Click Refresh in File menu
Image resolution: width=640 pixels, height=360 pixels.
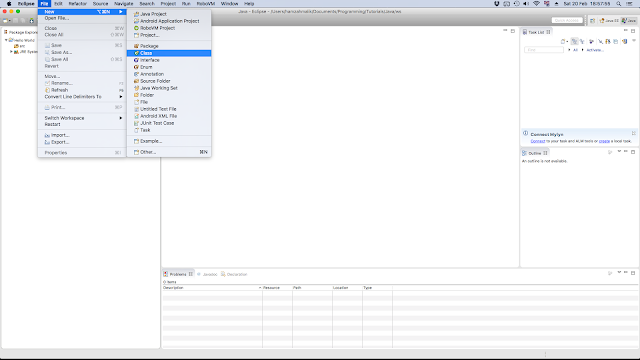tap(82, 90)
